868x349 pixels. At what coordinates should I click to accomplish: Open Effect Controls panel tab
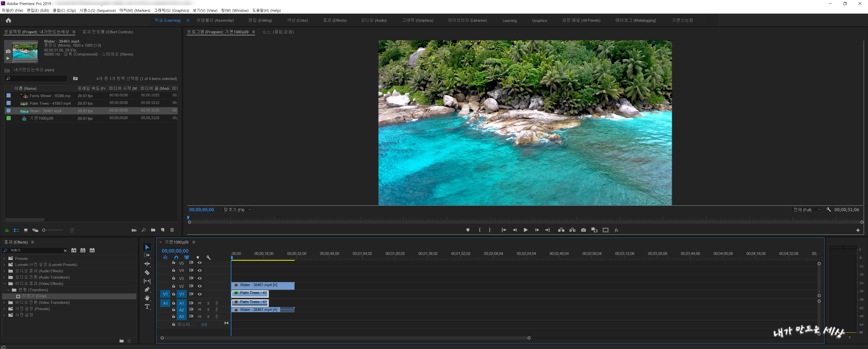coord(107,32)
